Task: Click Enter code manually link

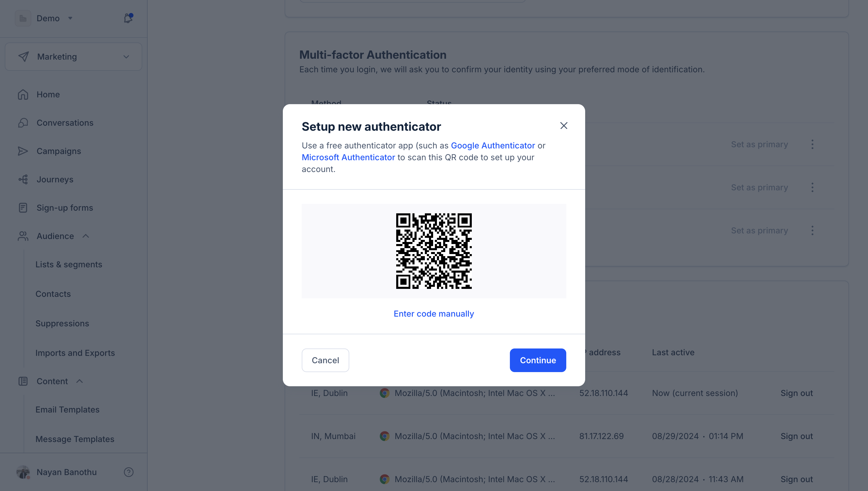Action: coord(433,314)
